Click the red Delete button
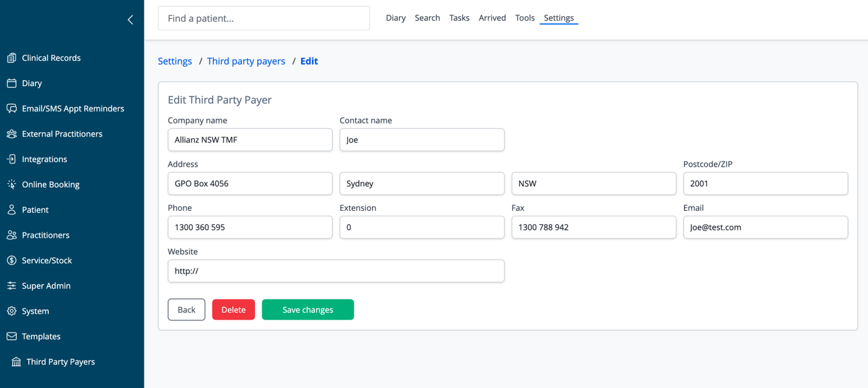868x388 pixels. [x=234, y=310]
